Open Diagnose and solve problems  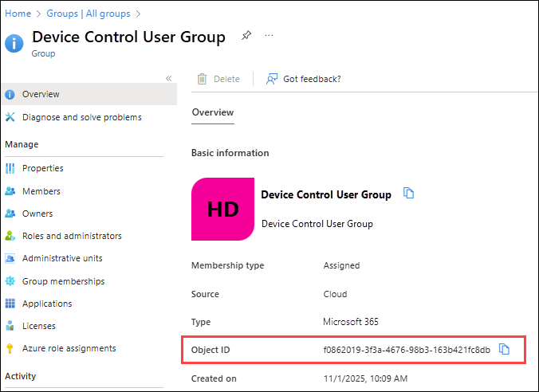click(81, 117)
